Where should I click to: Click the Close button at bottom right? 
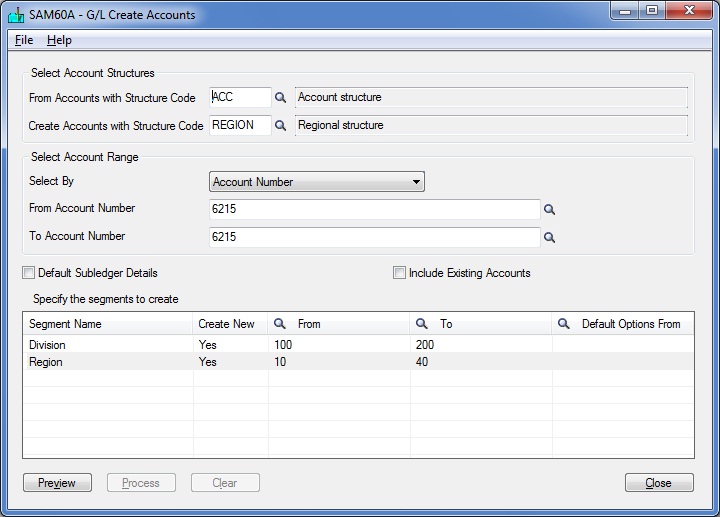click(659, 483)
